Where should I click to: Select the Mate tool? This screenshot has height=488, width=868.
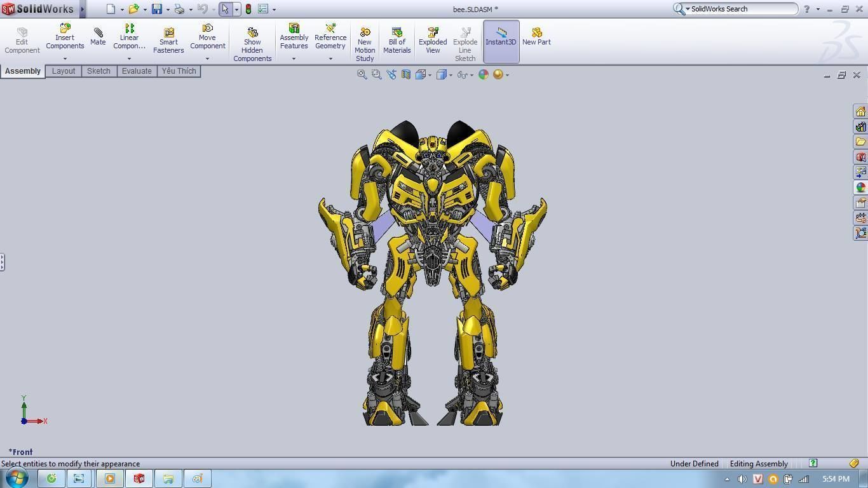[98, 37]
